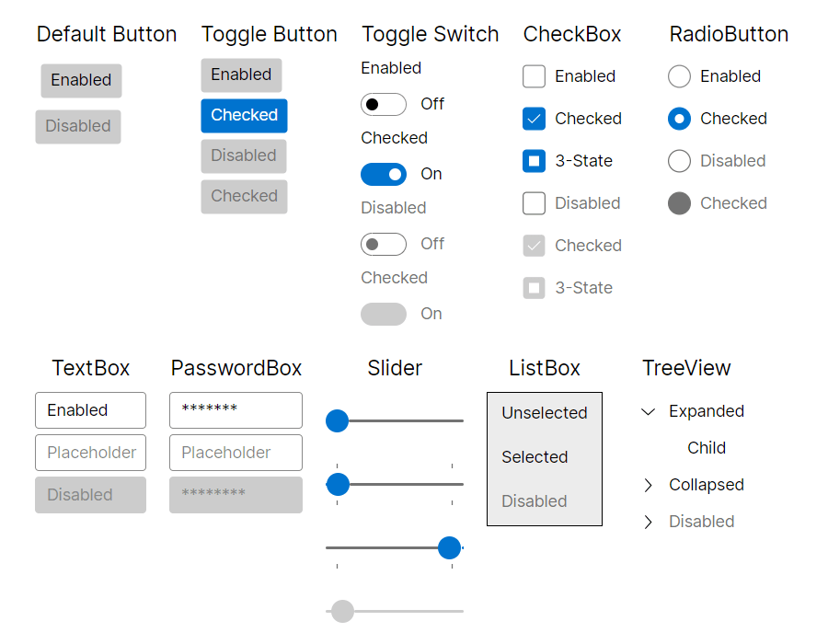Unpress the 'Enabled' toggle button
This screenshot has width=828, height=644.
(x=241, y=75)
